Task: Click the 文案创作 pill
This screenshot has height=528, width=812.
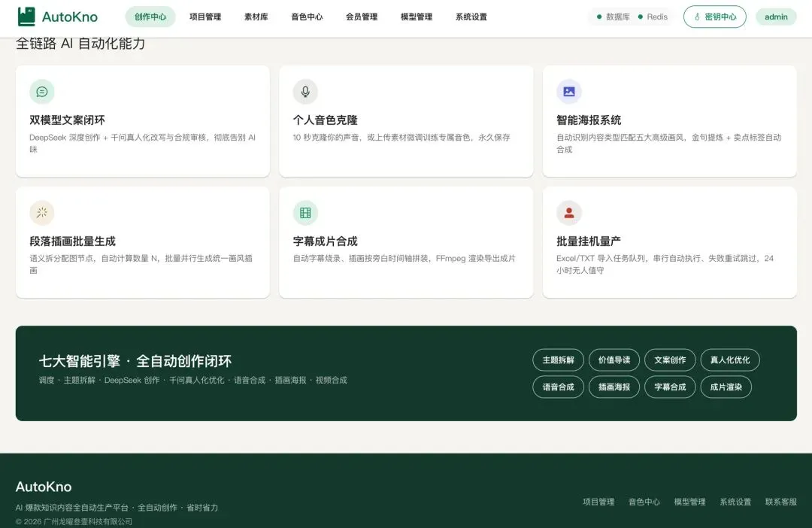Action: click(670, 360)
